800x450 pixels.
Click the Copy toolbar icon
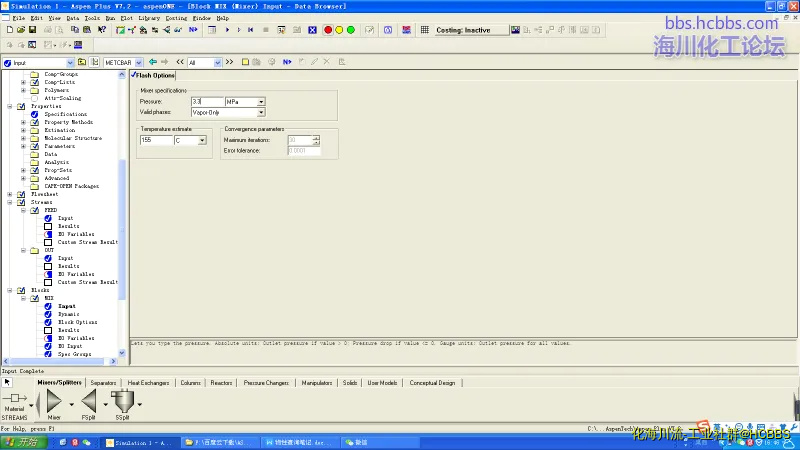75,30
